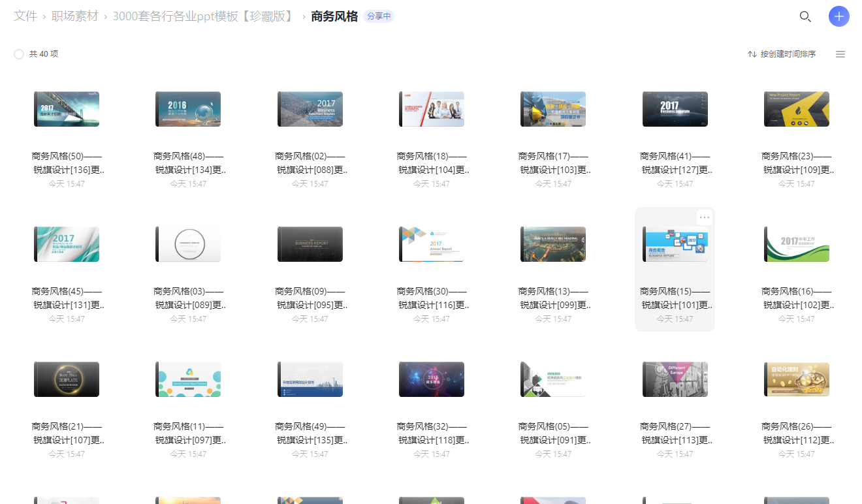This screenshot has width=862, height=504.
Task: Open the 商务风格(27) grayscale thumbnail
Action: coord(675,379)
